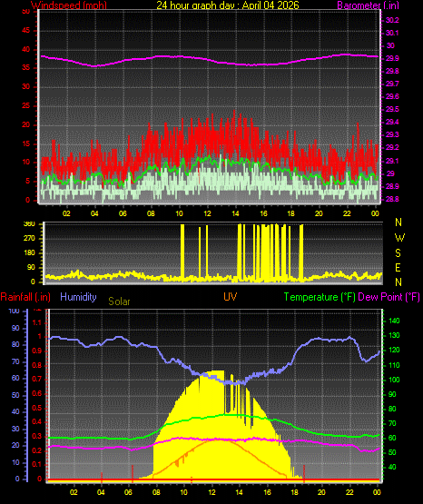Click the '24 hour graph day : April 04 2026' title
This screenshot has height=504, width=423.
[228, 5]
